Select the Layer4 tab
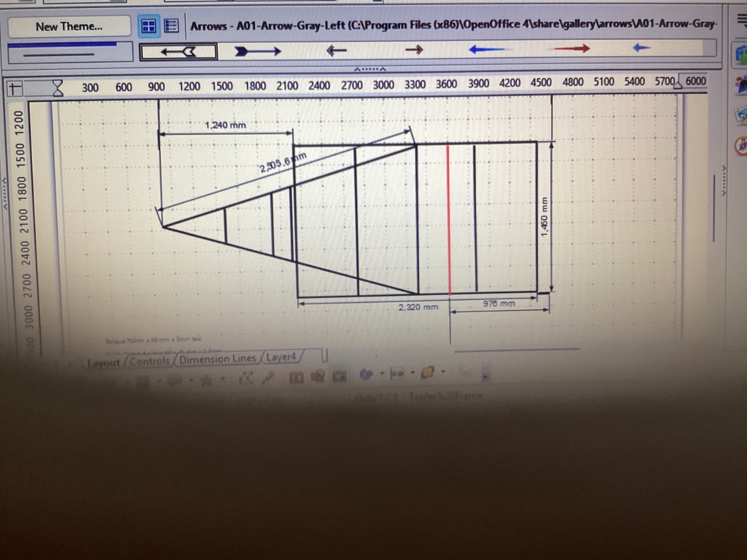Screen dimensions: 747x560 click(281, 357)
